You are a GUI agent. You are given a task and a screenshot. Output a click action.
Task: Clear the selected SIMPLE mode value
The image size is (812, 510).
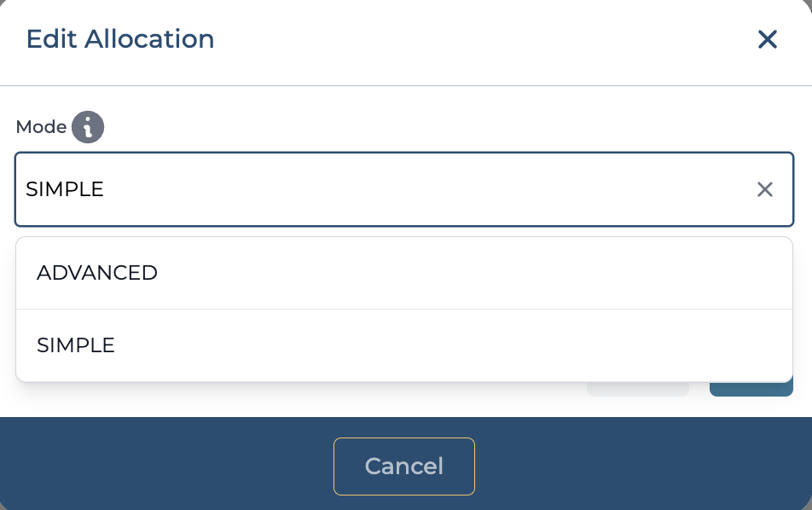(x=765, y=189)
